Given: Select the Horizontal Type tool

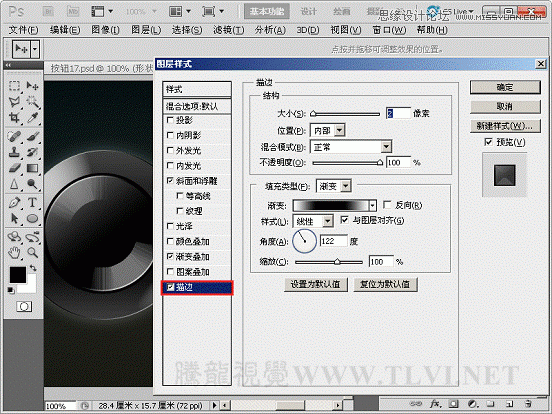Looking at the screenshot, I should point(32,202).
